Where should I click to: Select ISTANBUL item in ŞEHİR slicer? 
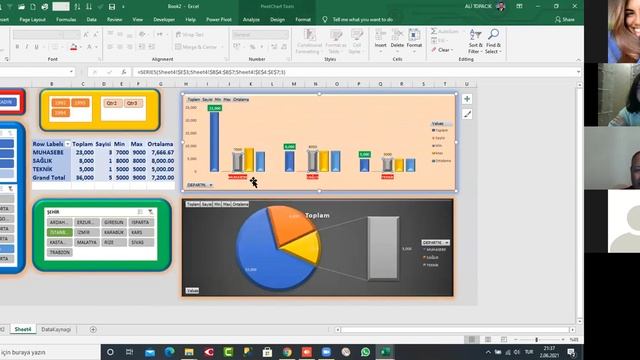click(60, 232)
